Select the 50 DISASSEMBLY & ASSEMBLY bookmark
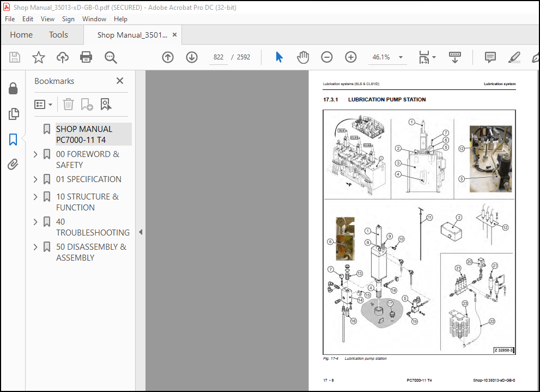The height and width of the screenshot is (392, 540). [x=90, y=252]
